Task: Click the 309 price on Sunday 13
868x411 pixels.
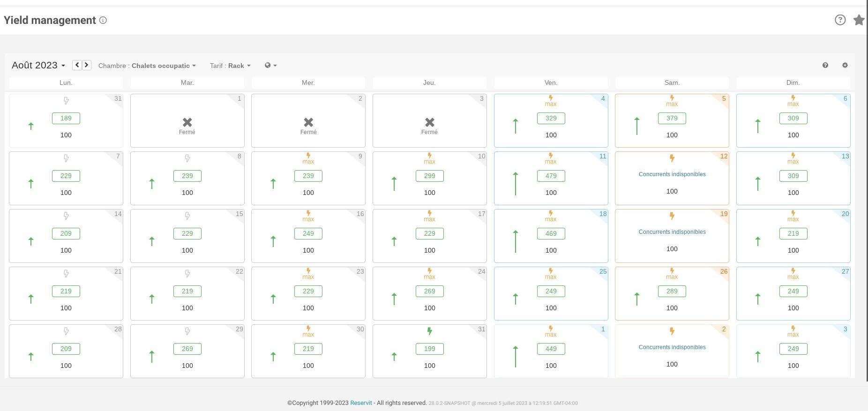Action: tap(793, 176)
